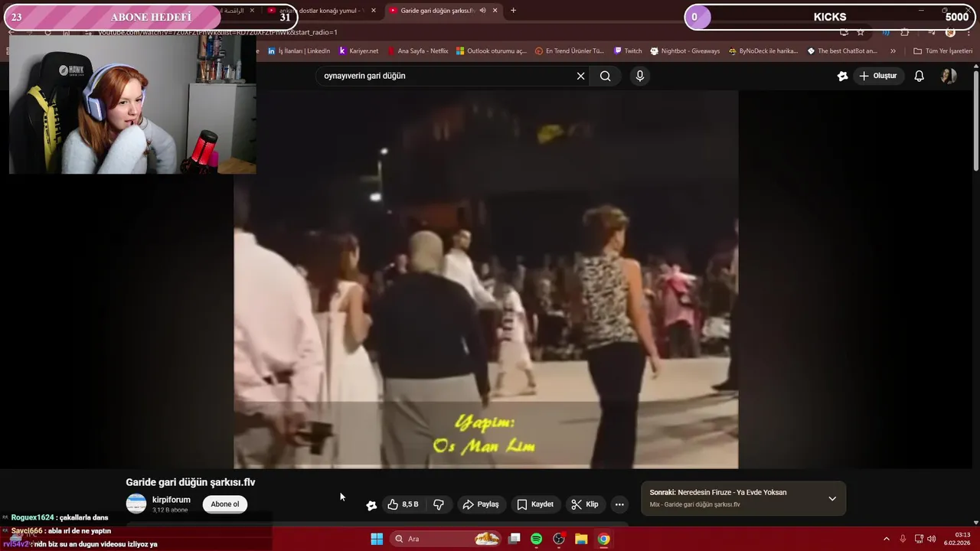
Task: Close the Garide gari düğün şarkısı tab
Action: click(495, 11)
